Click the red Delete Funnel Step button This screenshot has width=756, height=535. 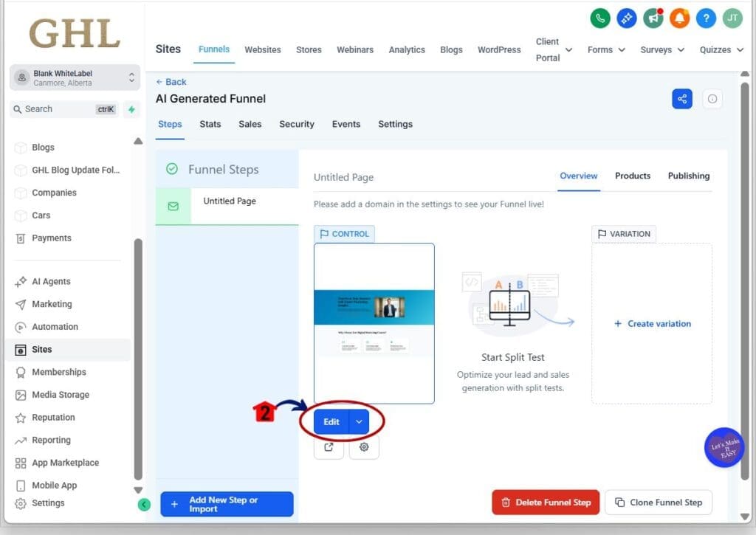pos(546,503)
